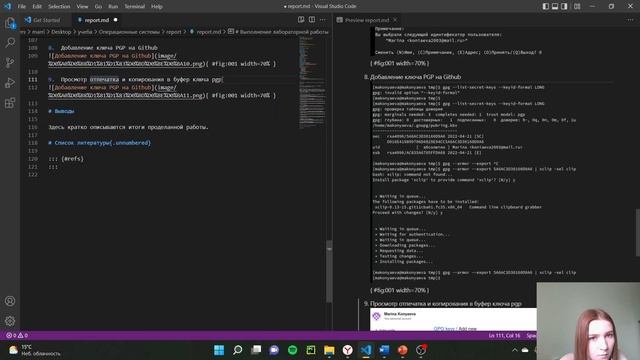The width and height of the screenshot is (640, 360).
Task: Open the Help menu
Action: [157, 7]
